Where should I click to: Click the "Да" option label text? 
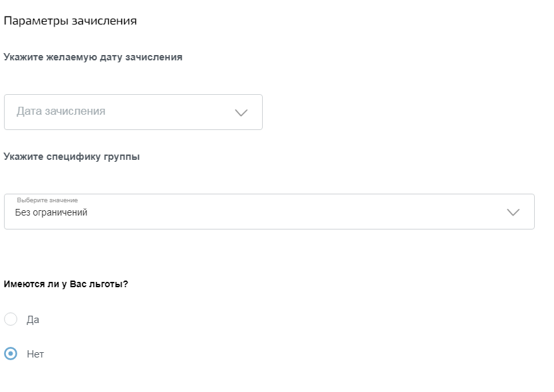point(33,320)
